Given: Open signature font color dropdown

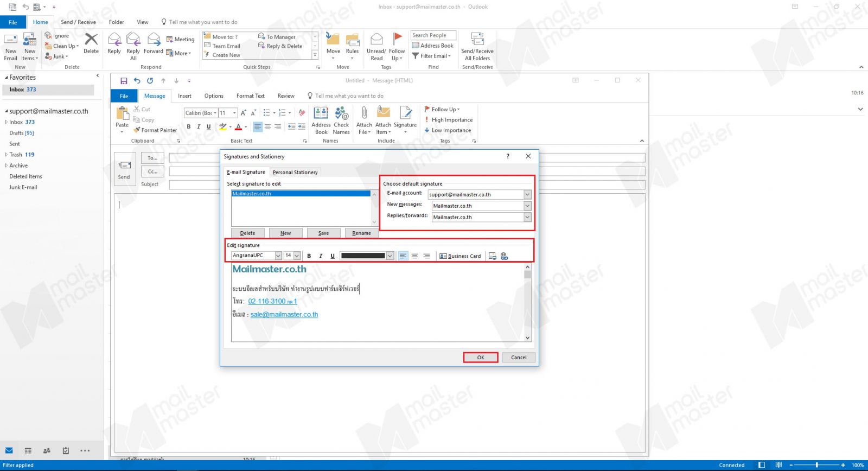Looking at the screenshot, I should pos(390,256).
